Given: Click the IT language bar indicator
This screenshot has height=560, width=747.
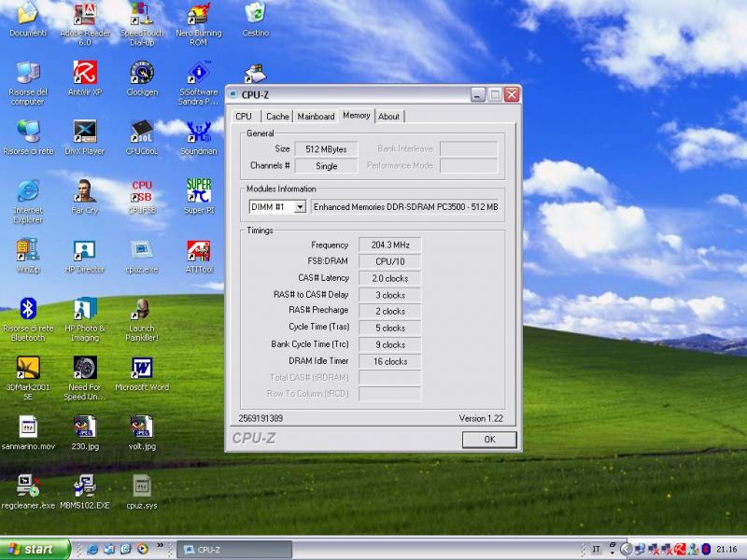Looking at the screenshot, I should [x=596, y=549].
